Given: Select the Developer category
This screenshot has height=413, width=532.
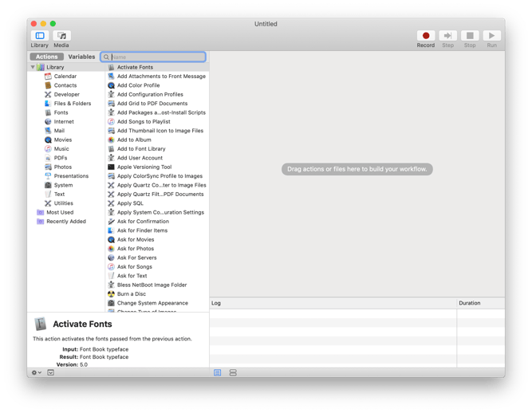Looking at the screenshot, I should click(67, 94).
